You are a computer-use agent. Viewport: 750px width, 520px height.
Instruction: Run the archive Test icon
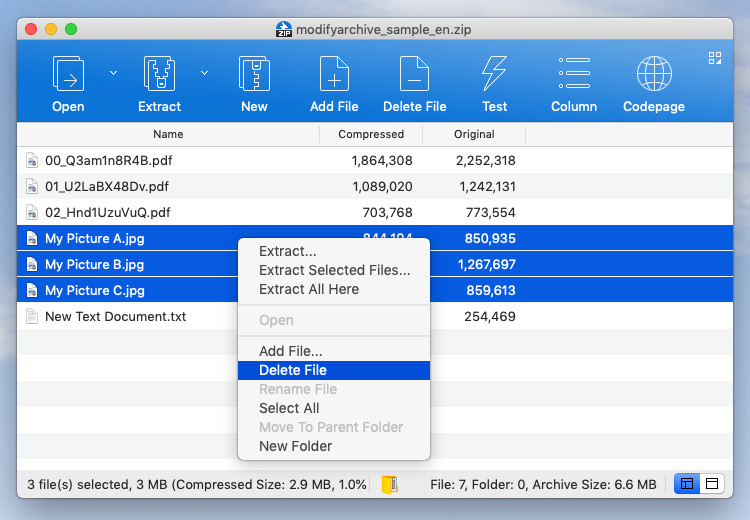pos(494,75)
